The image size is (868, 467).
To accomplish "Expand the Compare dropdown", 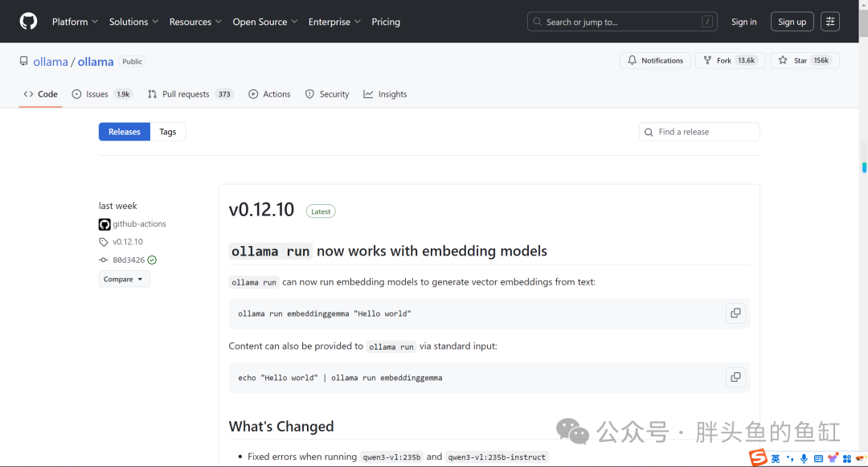I will pos(124,279).
